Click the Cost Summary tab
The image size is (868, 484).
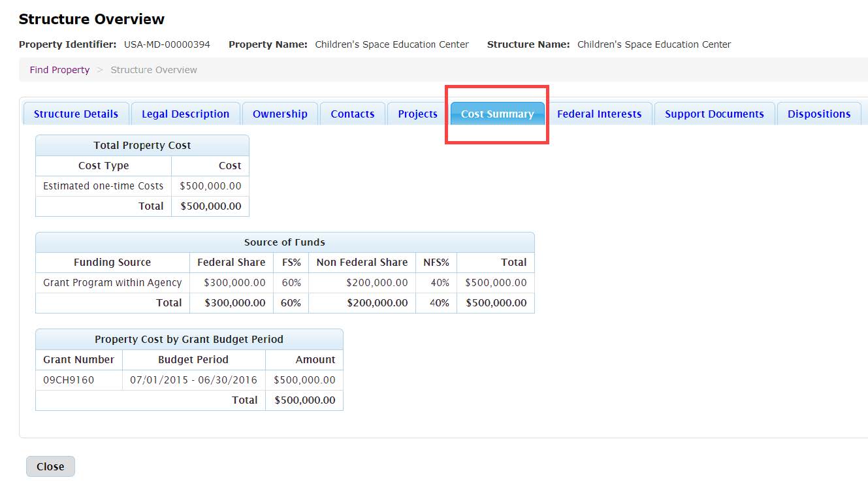tap(497, 114)
